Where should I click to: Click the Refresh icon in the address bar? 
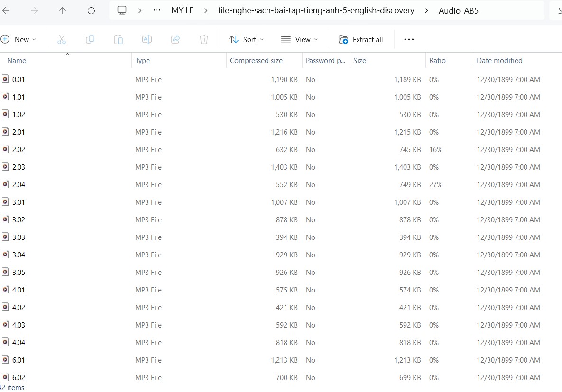(x=91, y=10)
